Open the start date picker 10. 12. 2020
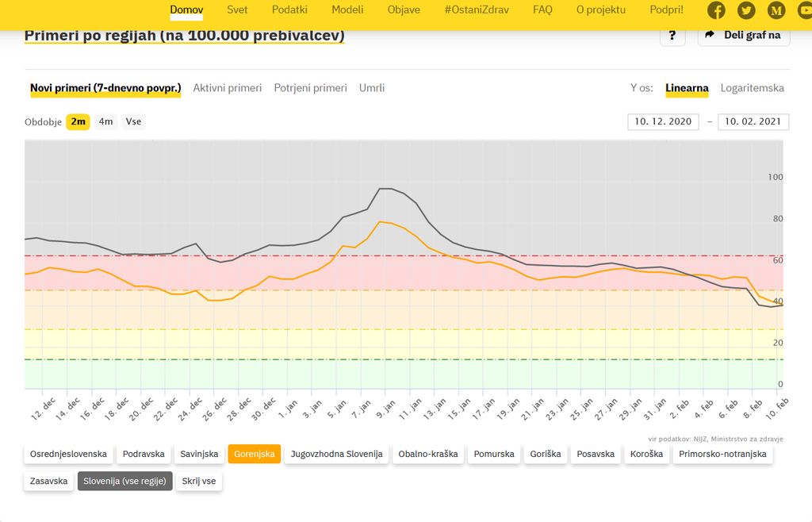 click(x=663, y=121)
